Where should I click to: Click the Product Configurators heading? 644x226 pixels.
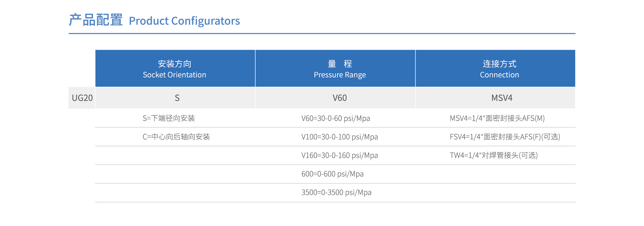pos(184,21)
